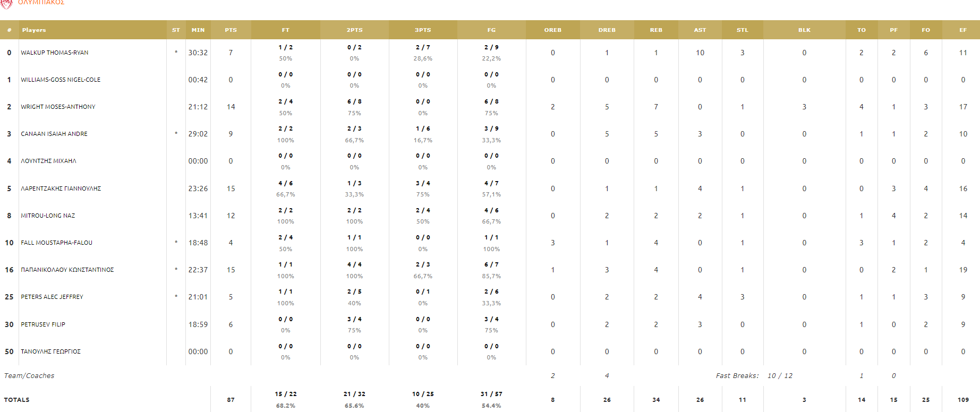The height and width of the screenshot is (412, 980).
Task: Click the 3PTS column header
Action: [423, 30]
